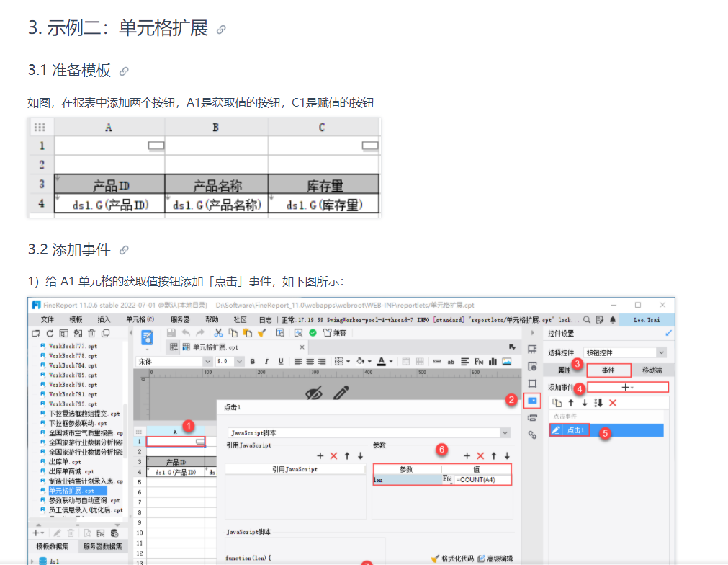Move the event up with the arrow icon
This screenshot has width=728, height=565.
pyautogui.click(x=571, y=403)
